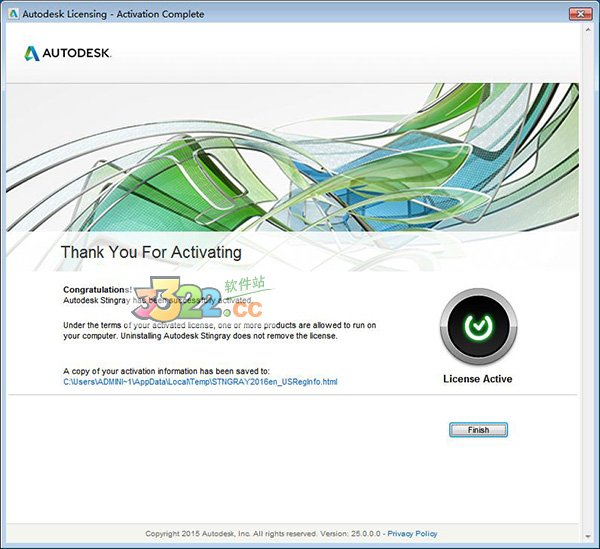Screen dimensions: 600x549
Task: Click the scrollbar up arrow
Action: pyautogui.click(x=588, y=29)
